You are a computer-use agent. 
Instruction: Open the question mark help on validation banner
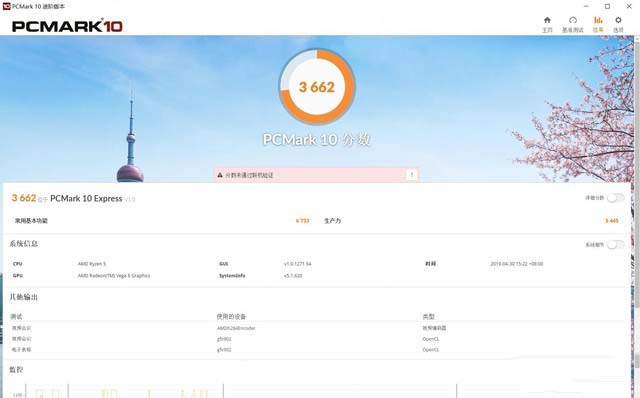(x=412, y=175)
